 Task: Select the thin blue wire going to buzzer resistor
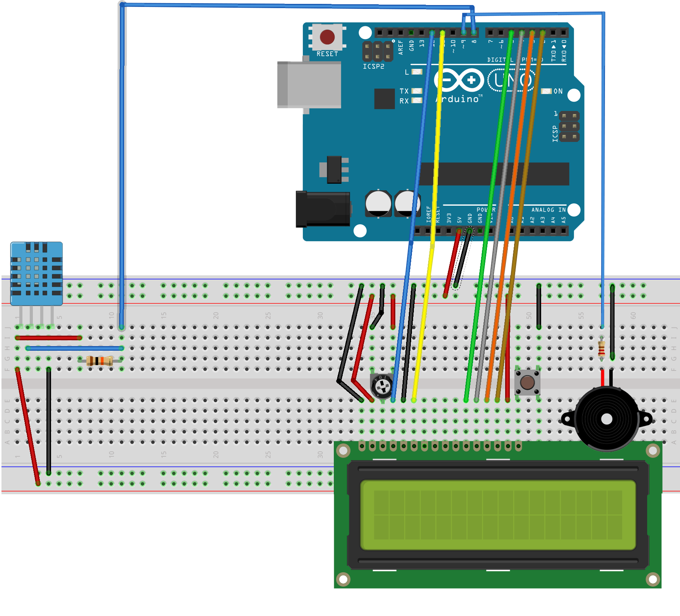tap(603, 170)
